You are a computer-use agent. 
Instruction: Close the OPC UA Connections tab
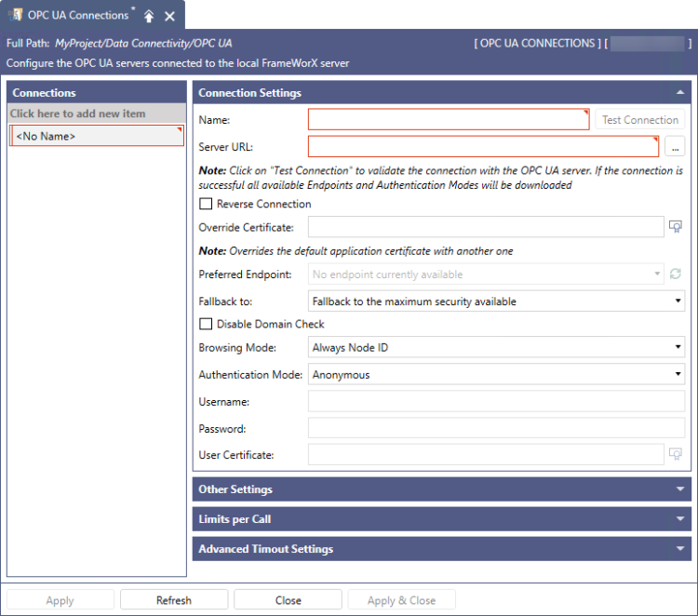(x=169, y=17)
